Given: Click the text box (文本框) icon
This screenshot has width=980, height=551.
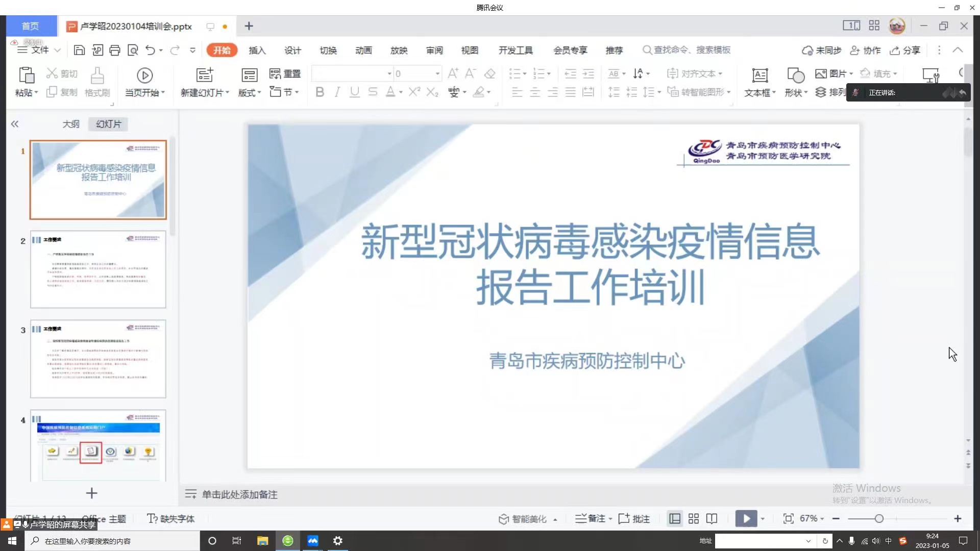Looking at the screenshot, I should coord(759,76).
